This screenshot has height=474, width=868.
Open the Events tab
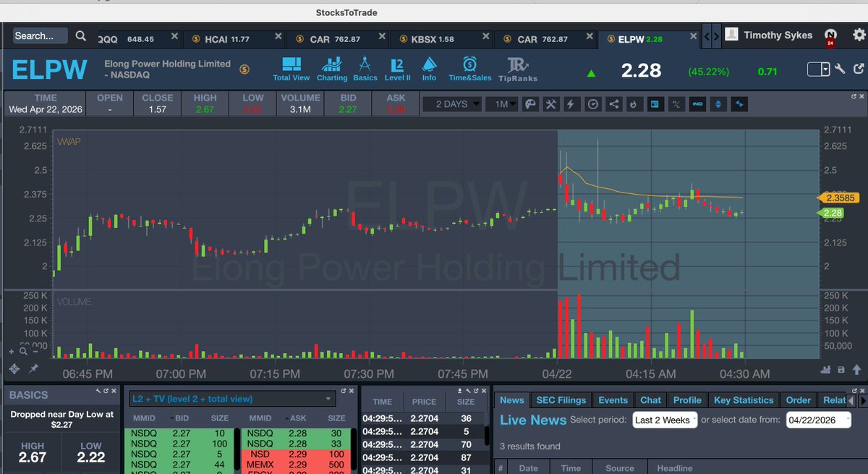613,400
